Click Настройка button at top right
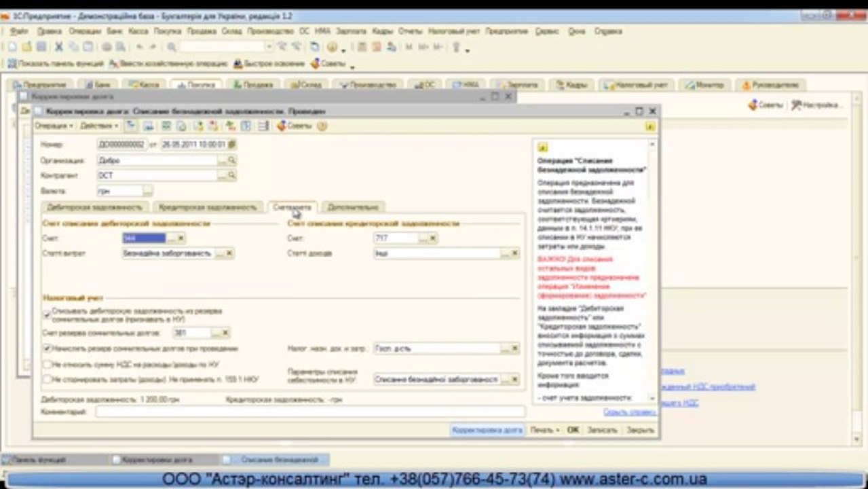868x489 pixels. pyautogui.click(x=816, y=105)
